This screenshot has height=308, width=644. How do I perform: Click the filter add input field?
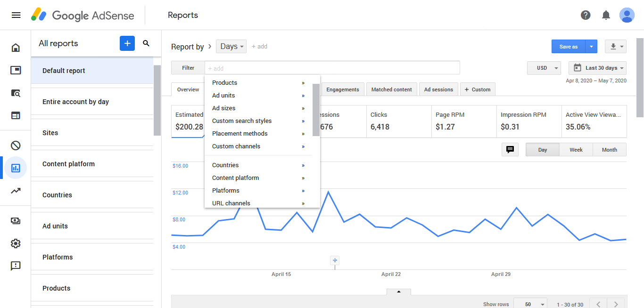(x=330, y=68)
